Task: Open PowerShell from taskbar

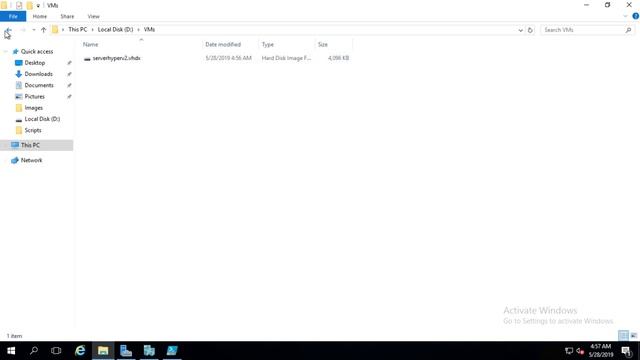Action: (x=172, y=351)
